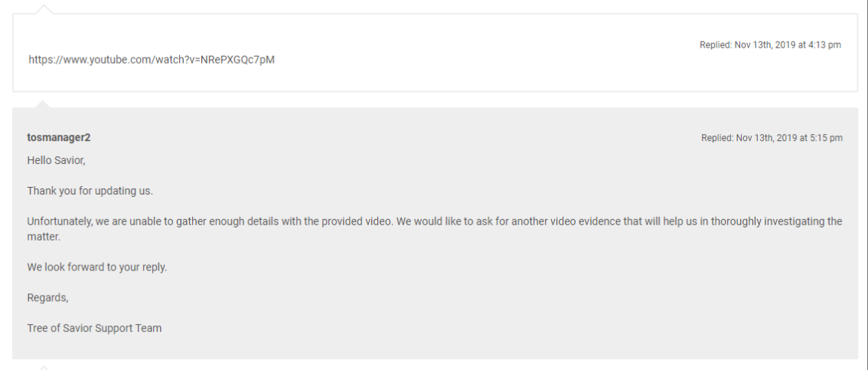Click the paragraph starting with 'Unfortunately'
Image resolution: width=868 pixels, height=370 pixels.
pyautogui.click(x=306, y=221)
